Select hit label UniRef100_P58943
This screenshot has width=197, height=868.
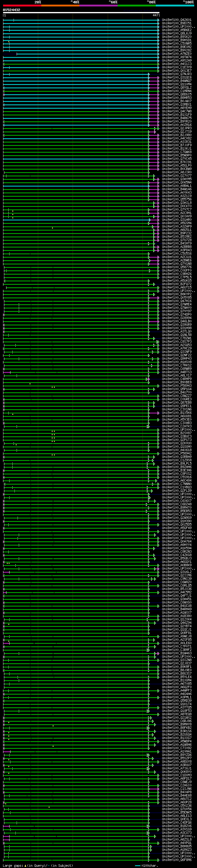point(177,386)
